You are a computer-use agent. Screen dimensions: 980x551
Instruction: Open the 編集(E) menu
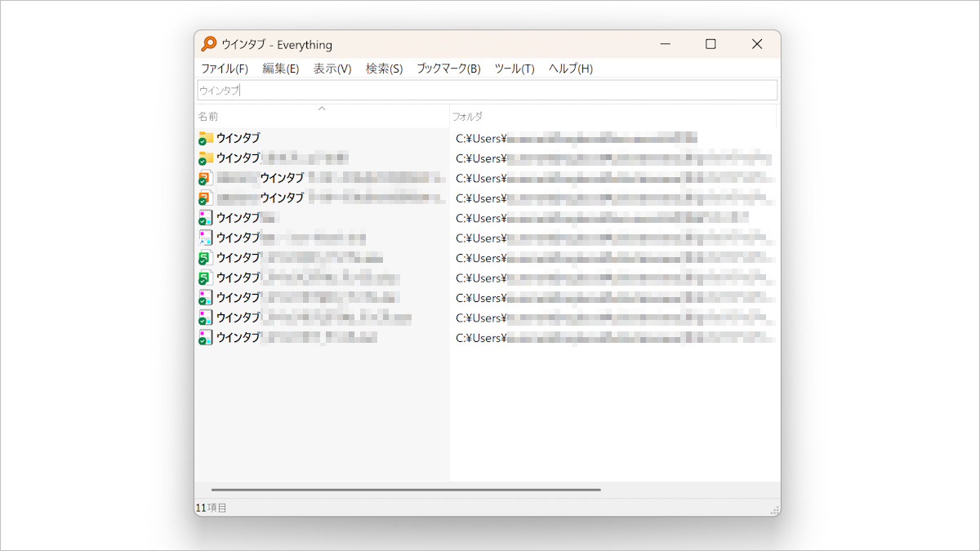(x=280, y=69)
